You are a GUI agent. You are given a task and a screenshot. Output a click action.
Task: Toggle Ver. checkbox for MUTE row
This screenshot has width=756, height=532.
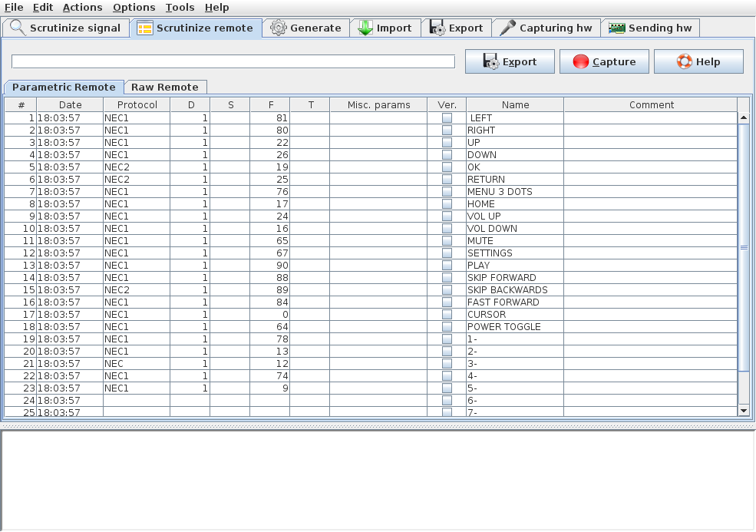click(447, 241)
